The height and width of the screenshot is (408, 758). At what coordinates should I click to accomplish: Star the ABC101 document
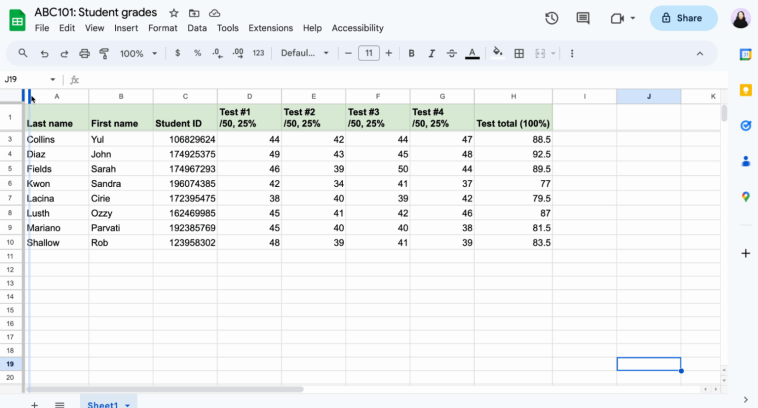pos(174,13)
